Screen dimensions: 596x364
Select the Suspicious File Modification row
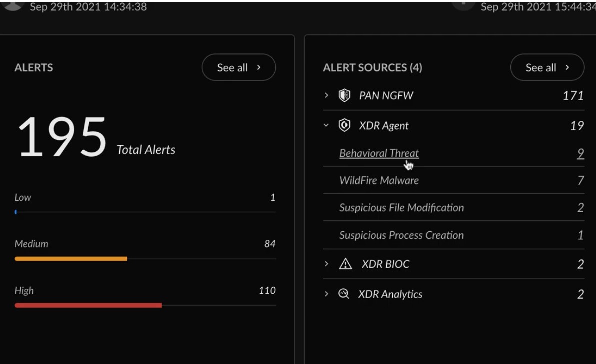tap(454, 207)
